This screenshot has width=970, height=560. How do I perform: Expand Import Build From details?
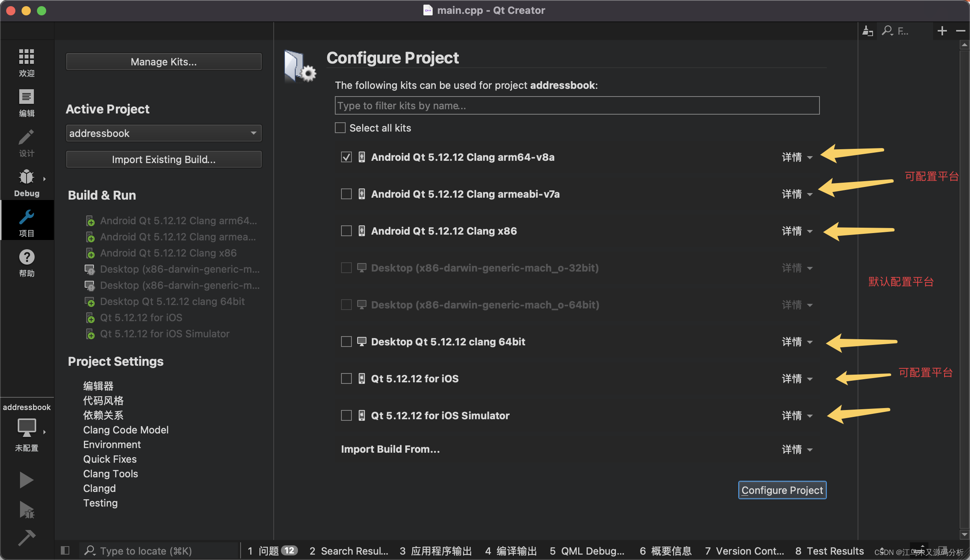coord(796,449)
